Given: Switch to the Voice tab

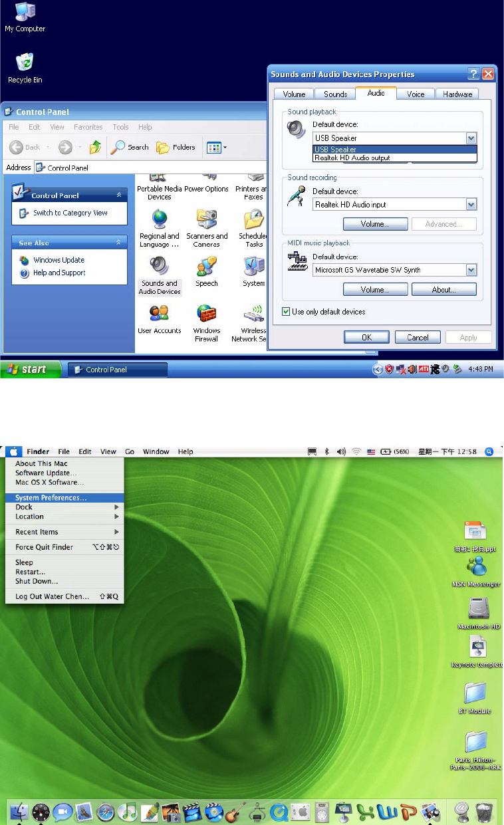Looking at the screenshot, I should click(x=416, y=94).
